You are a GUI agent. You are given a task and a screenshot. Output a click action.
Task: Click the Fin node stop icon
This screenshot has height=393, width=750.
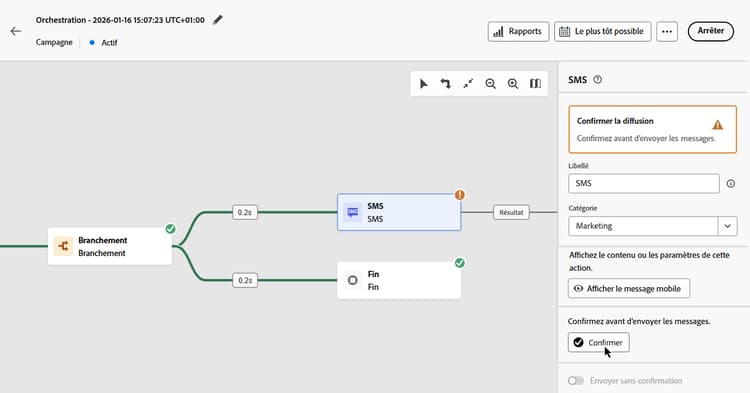coord(353,280)
